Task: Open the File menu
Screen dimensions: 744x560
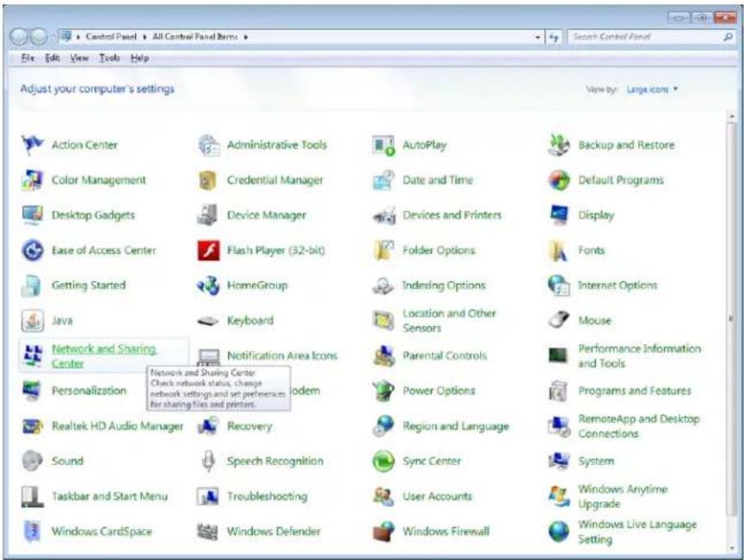Action: [28, 58]
